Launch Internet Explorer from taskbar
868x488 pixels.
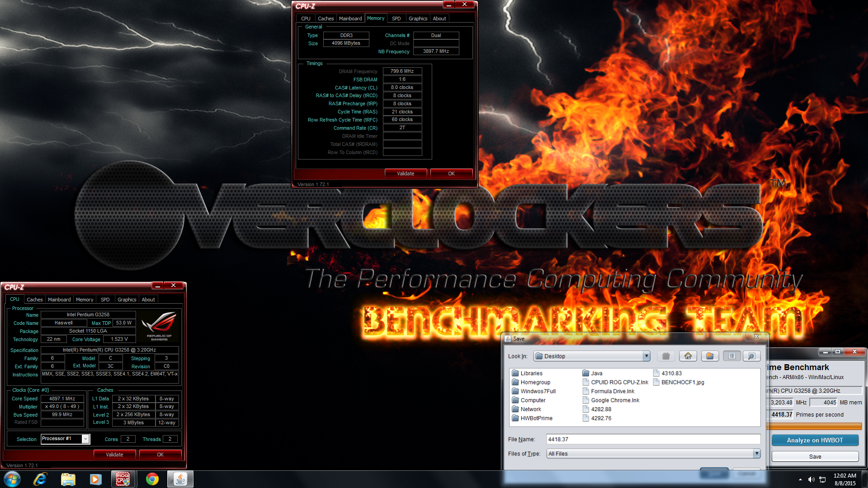(x=40, y=479)
